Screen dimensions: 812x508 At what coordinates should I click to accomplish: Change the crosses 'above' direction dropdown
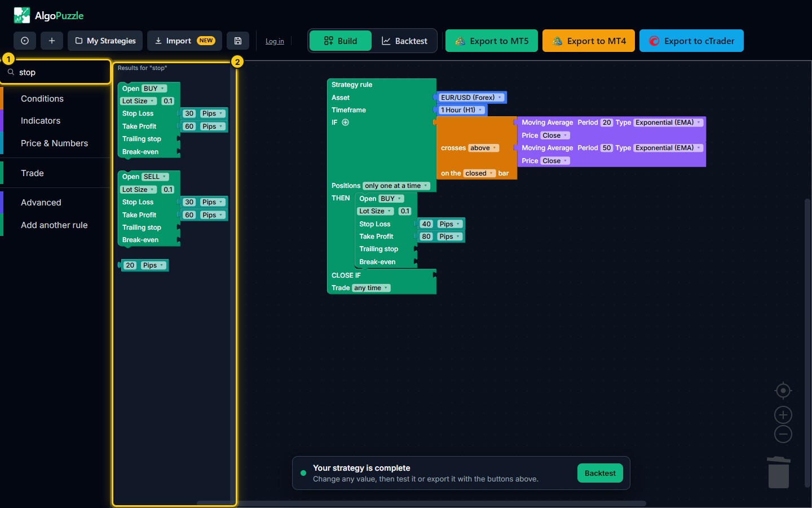coord(484,148)
